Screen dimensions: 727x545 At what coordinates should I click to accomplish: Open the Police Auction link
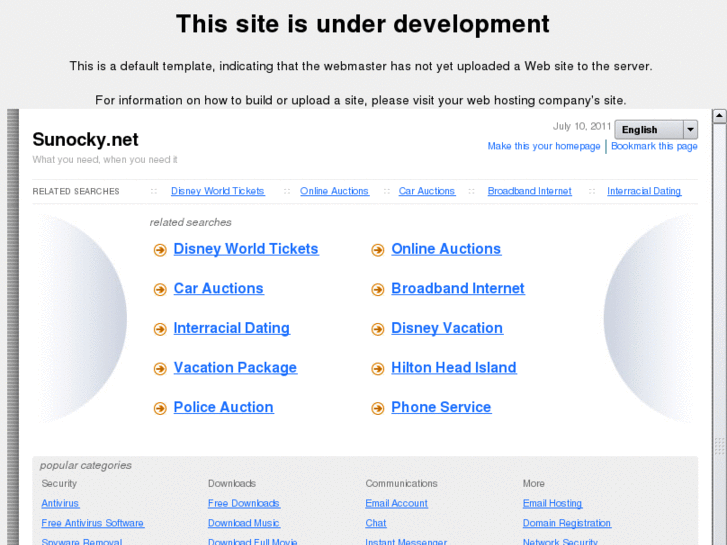click(223, 407)
